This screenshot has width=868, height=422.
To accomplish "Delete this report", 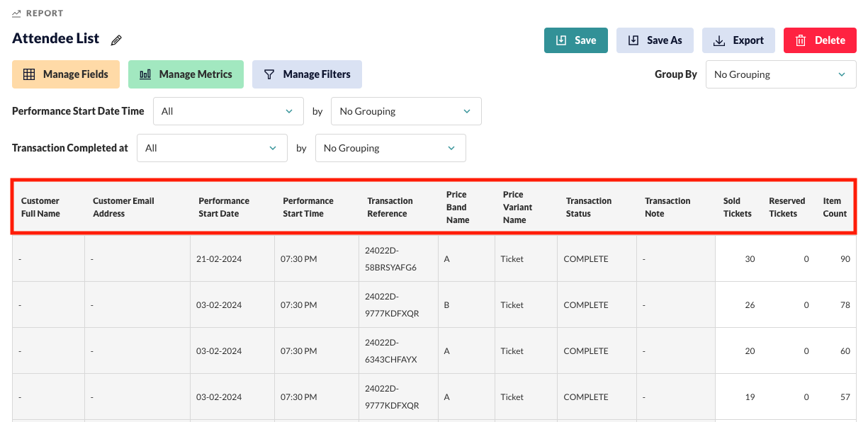I will pyautogui.click(x=820, y=40).
